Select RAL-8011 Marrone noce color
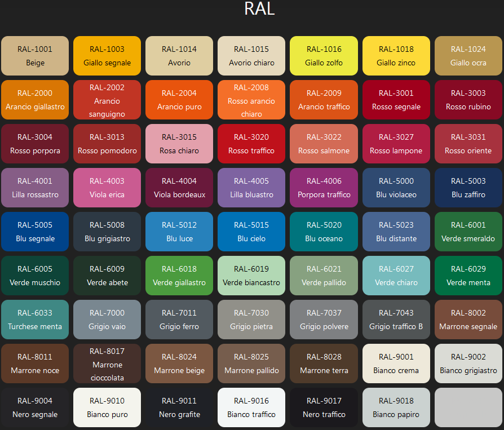Viewport: 504px width, 430px height. (35, 363)
